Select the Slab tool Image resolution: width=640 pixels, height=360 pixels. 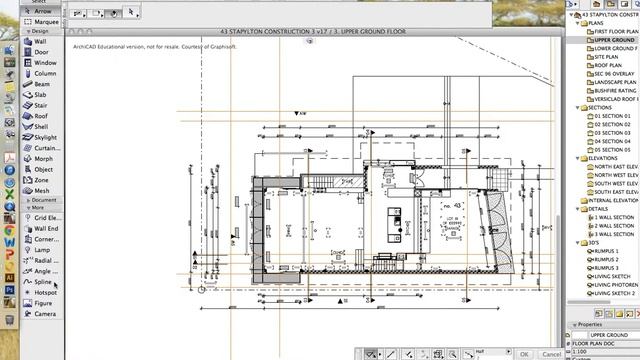pos(42,94)
